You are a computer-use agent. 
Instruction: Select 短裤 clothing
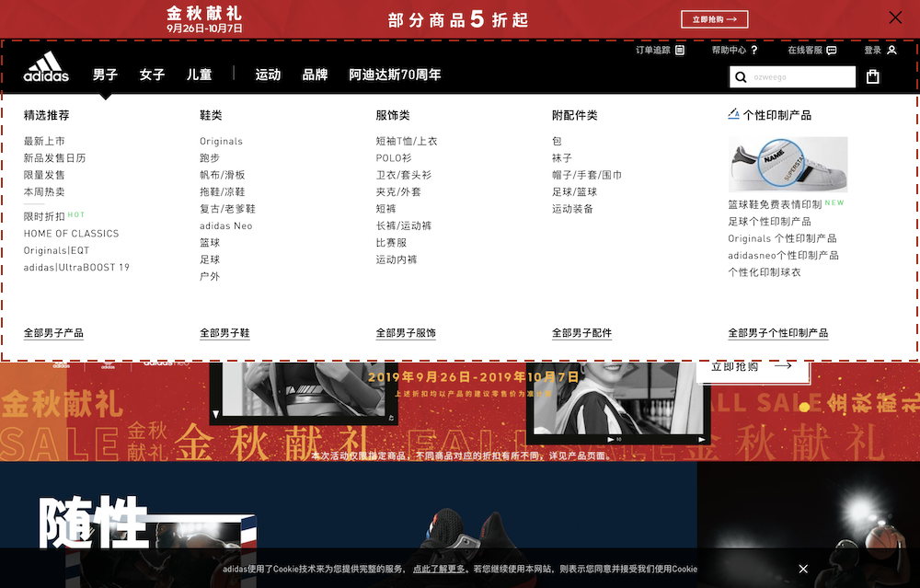[386, 209]
